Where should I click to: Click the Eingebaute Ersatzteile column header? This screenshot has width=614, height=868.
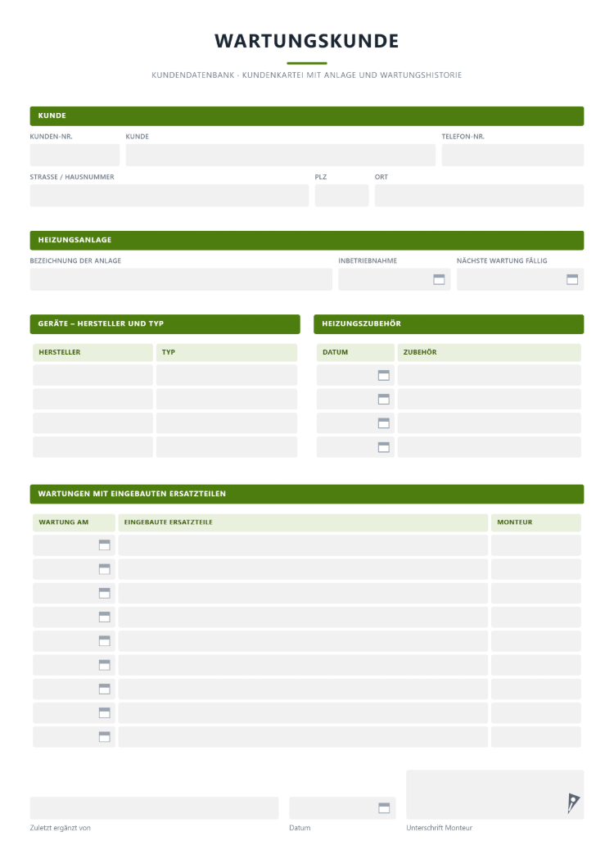click(303, 522)
